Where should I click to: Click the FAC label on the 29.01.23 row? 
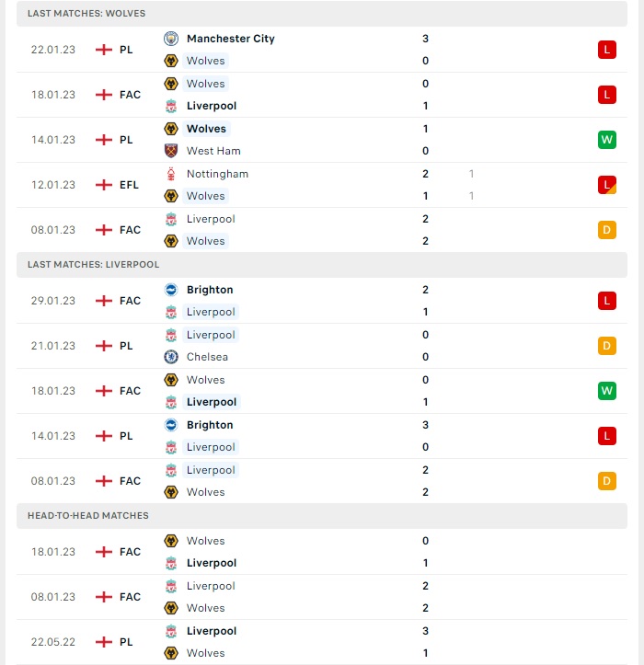pyautogui.click(x=130, y=301)
